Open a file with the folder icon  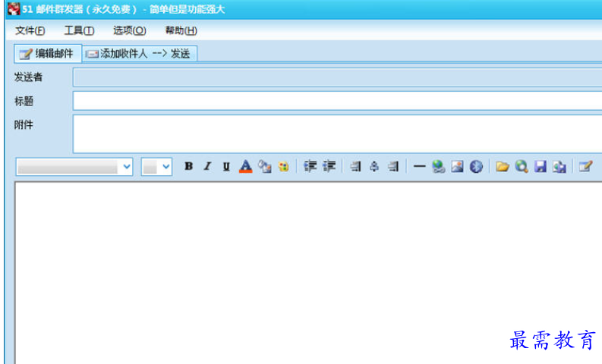click(x=503, y=167)
